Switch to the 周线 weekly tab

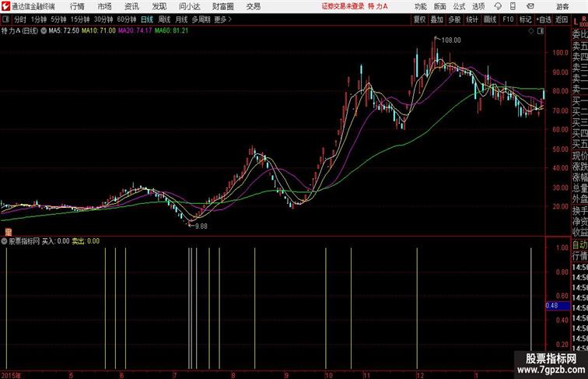point(164,19)
